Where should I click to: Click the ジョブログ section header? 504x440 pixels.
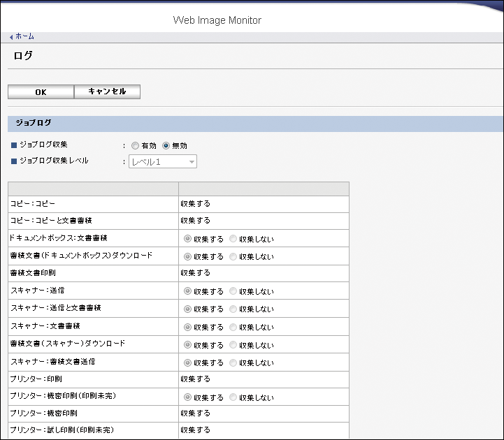[x=34, y=123]
